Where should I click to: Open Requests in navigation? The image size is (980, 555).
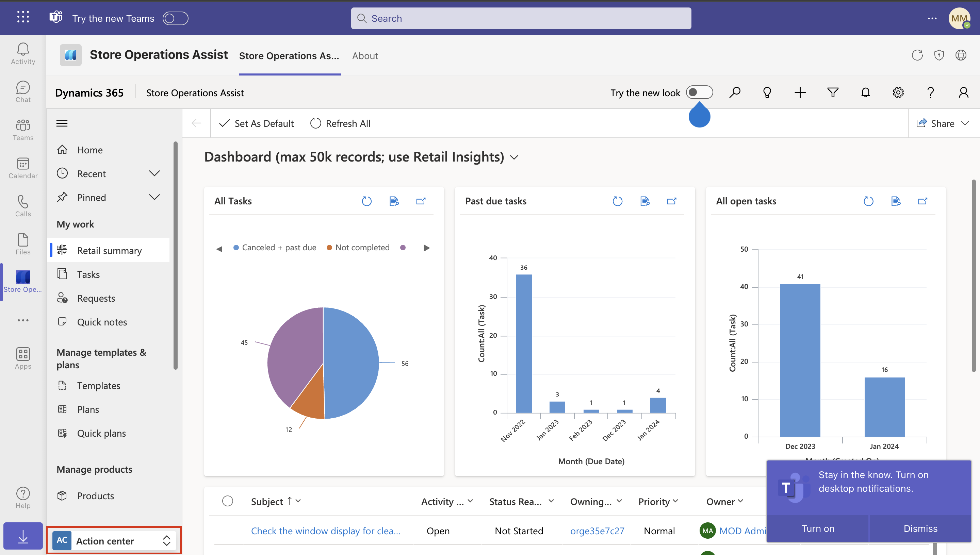tap(109, 298)
